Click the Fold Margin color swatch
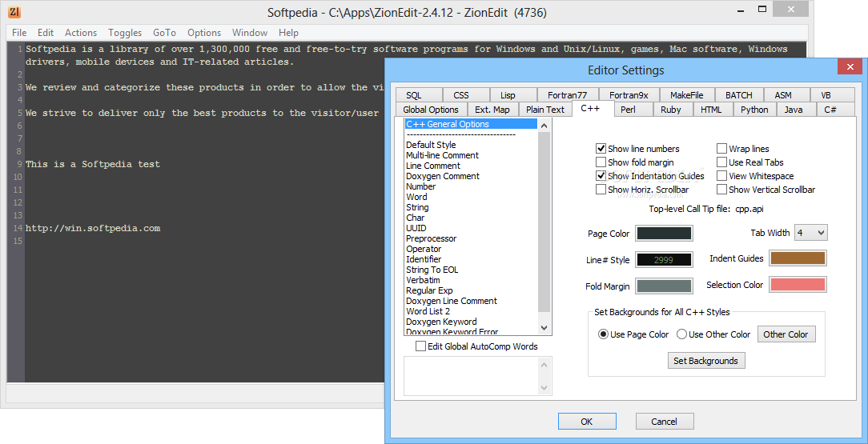 point(664,286)
